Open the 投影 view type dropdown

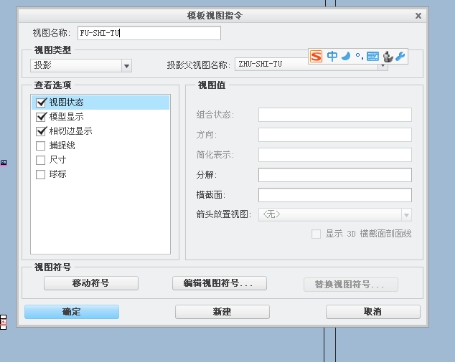coord(126,66)
